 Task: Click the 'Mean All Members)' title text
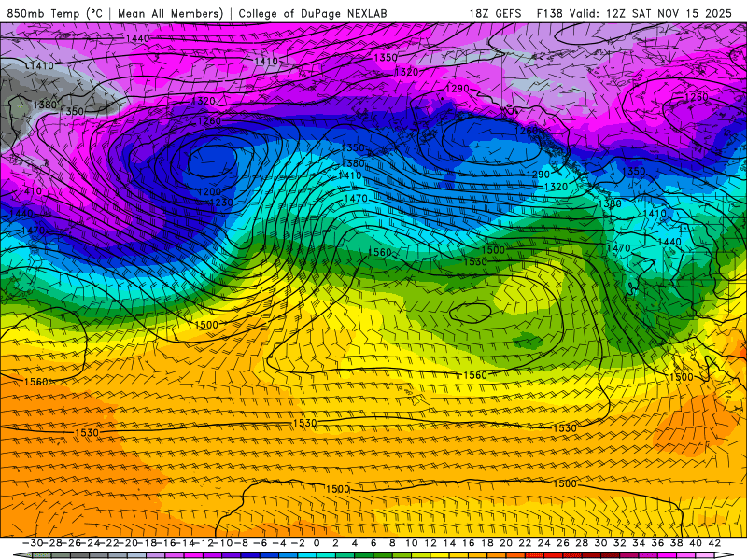(171, 14)
